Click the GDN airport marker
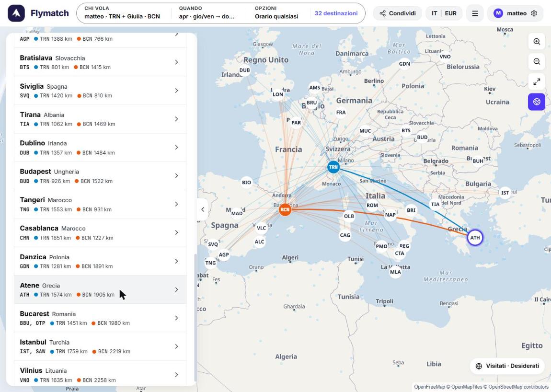This screenshot has width=551, height=392. (x=404, y=64)
